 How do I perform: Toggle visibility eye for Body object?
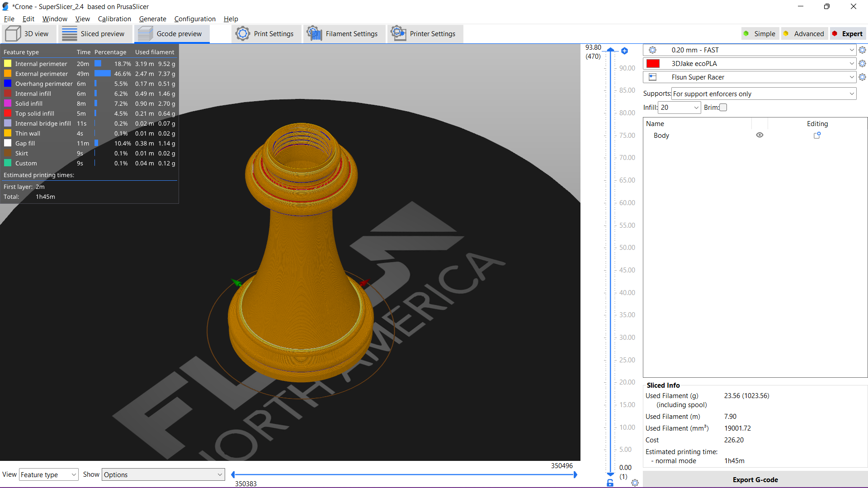coord(760,135)
